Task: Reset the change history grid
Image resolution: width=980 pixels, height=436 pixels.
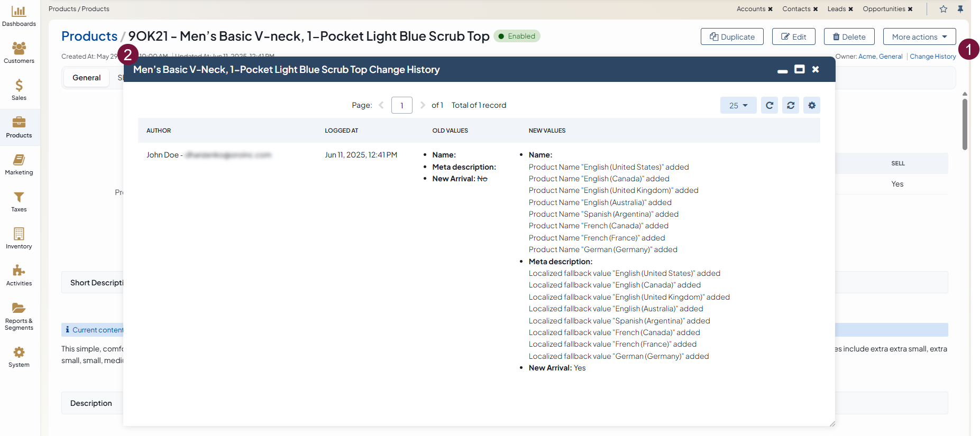Action: 791,105
